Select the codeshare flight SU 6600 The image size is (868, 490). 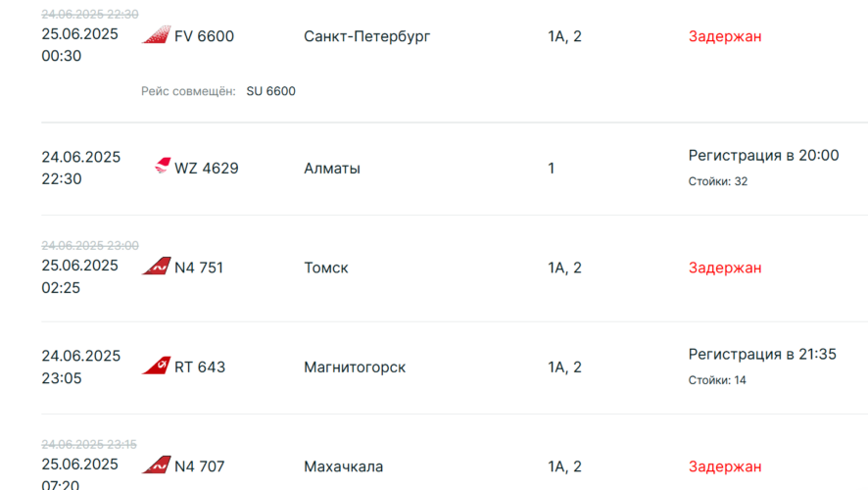[271, 91]
